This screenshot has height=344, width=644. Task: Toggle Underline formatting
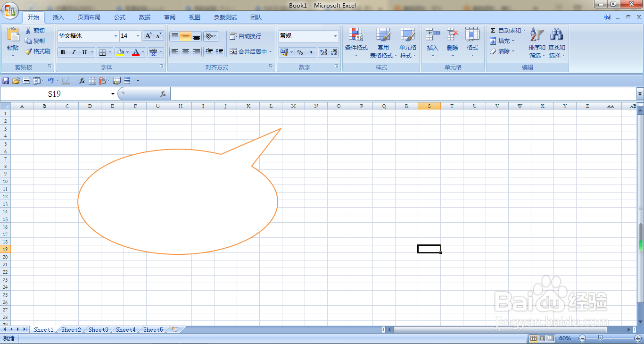pyautogui.click(x=84, y=52)
